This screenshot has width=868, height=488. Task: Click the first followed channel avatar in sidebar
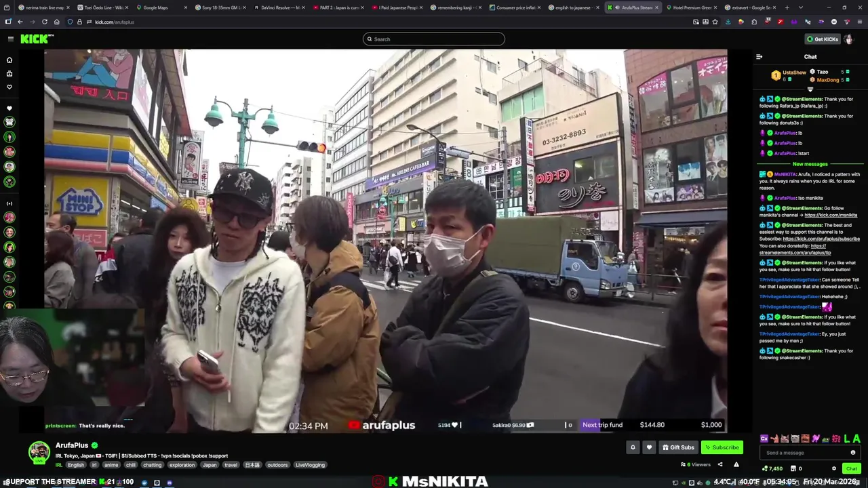click(9, 122)
